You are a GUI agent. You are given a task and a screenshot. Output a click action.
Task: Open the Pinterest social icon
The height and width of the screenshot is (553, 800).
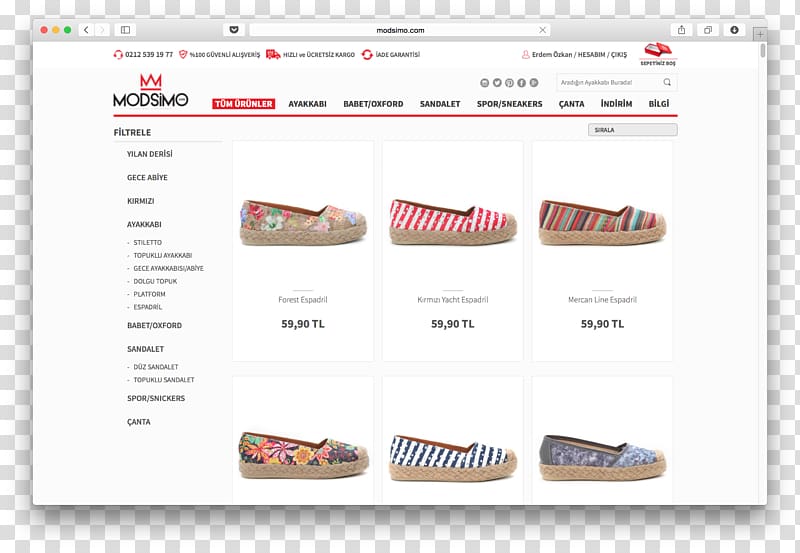click(509, 83)
